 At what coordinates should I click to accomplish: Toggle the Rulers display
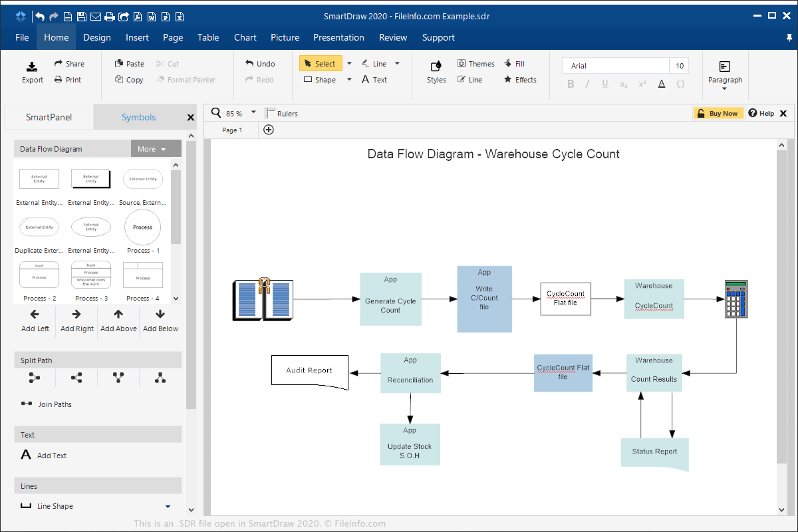[x=281, y=114]
